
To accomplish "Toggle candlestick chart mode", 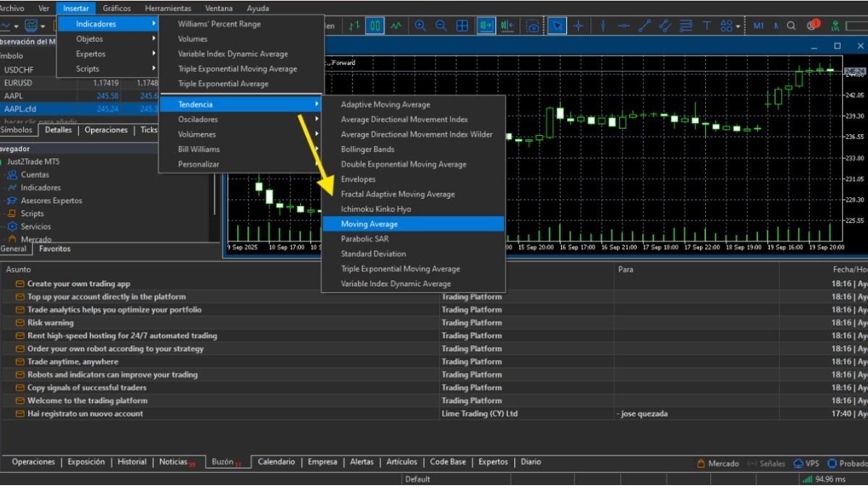I will tap(375, 26).
